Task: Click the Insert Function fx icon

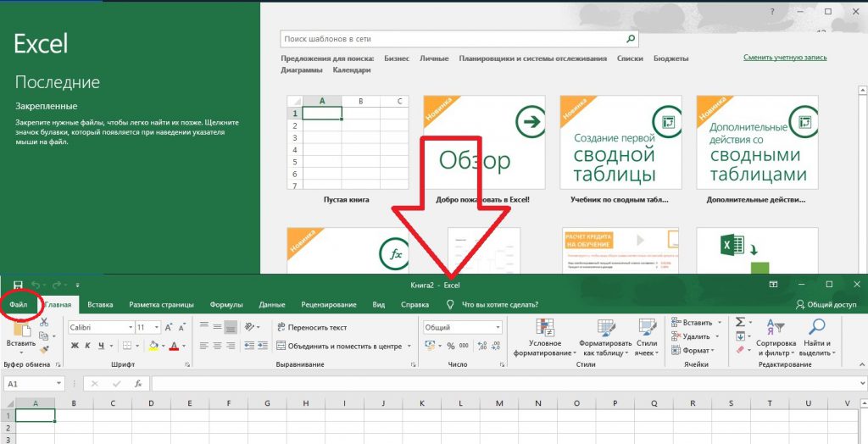Action: pyautogui.click(x=137, y=384)
